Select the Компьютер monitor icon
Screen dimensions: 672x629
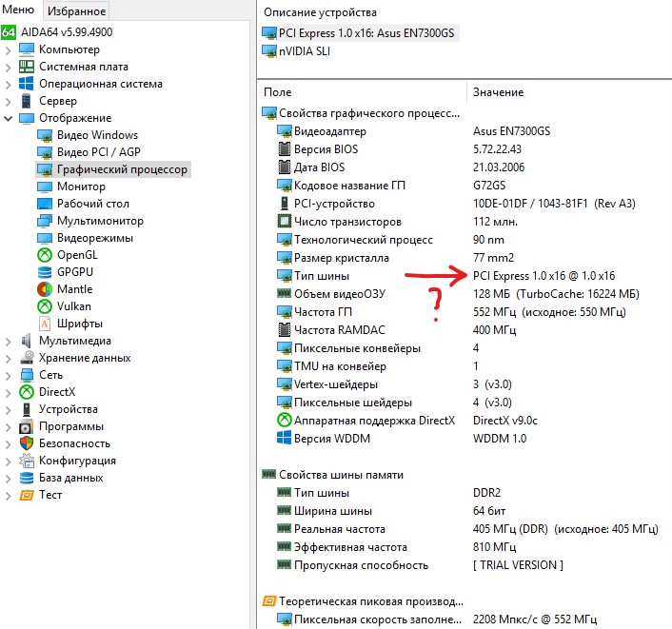pyautogui.click(x=26, y=49)
